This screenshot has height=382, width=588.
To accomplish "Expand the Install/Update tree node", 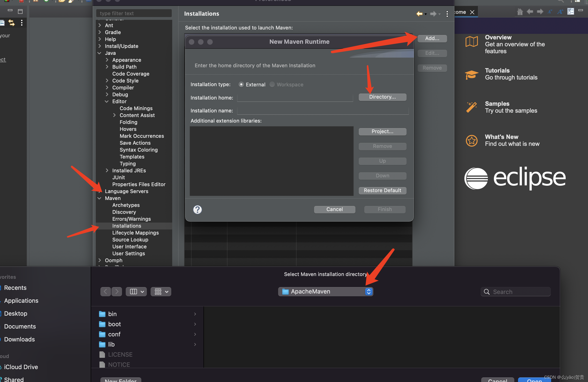I will [99, 46].
